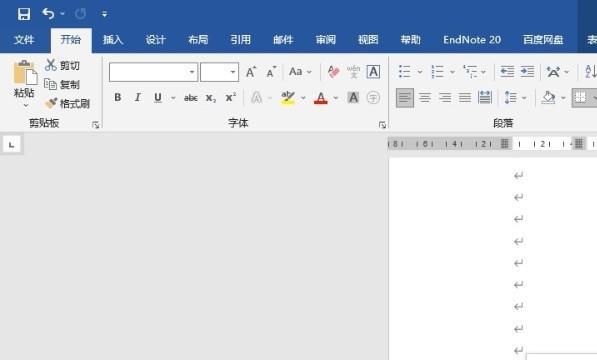Toggle superscript formatting

(231, 97)
